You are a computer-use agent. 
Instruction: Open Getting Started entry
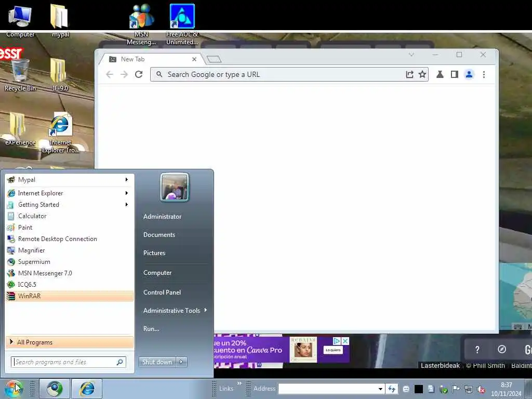tap(70, 205)
